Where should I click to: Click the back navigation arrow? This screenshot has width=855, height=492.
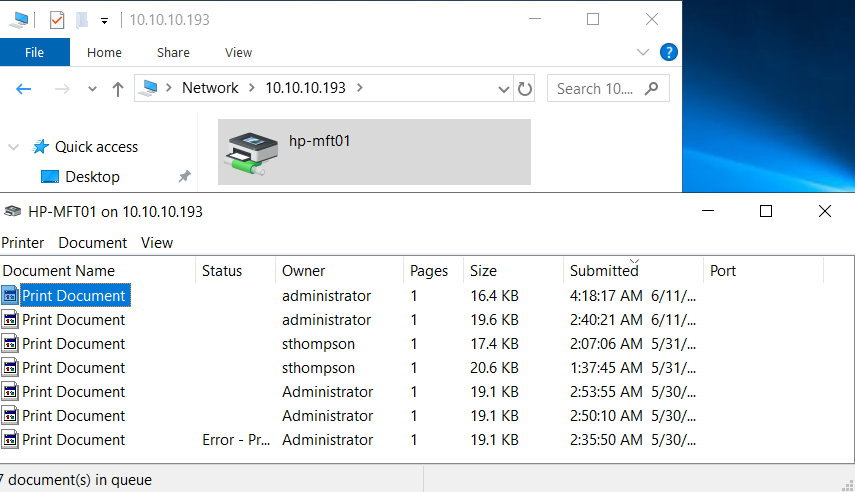(x=23, y=89)
